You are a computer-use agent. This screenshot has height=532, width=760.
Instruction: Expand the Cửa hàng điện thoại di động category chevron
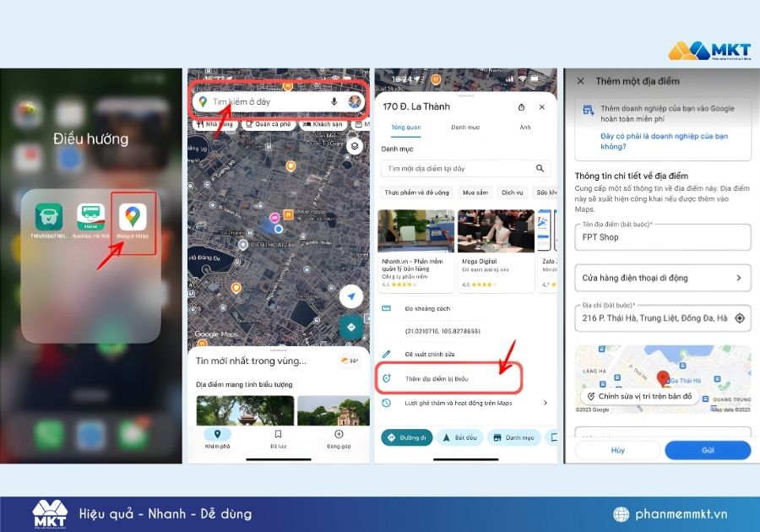(x=739, y=278)
